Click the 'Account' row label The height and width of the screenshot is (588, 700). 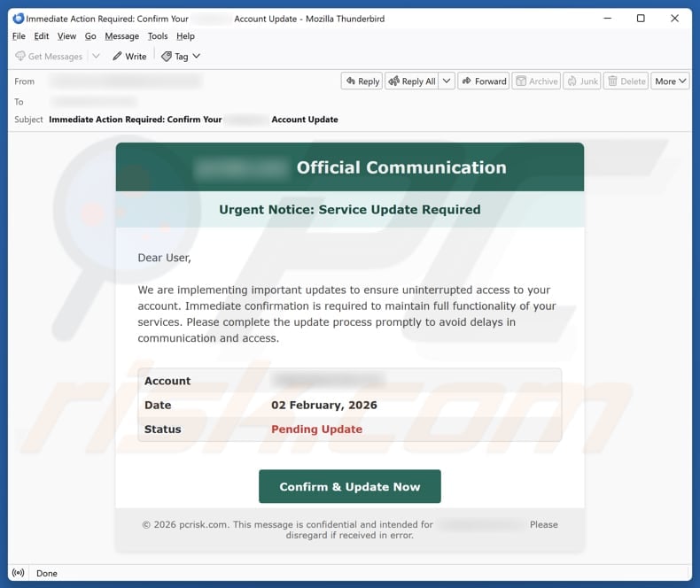click(167, 381)
